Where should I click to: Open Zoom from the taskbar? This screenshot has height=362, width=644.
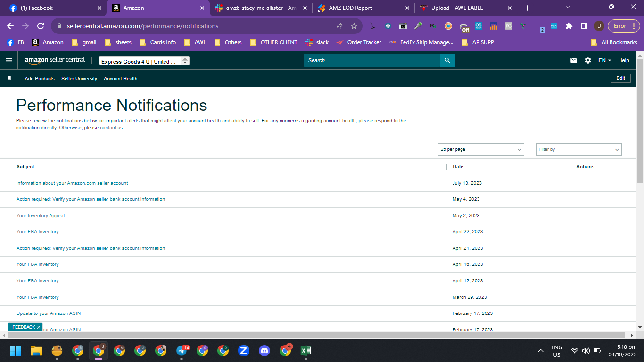[244, 351]
